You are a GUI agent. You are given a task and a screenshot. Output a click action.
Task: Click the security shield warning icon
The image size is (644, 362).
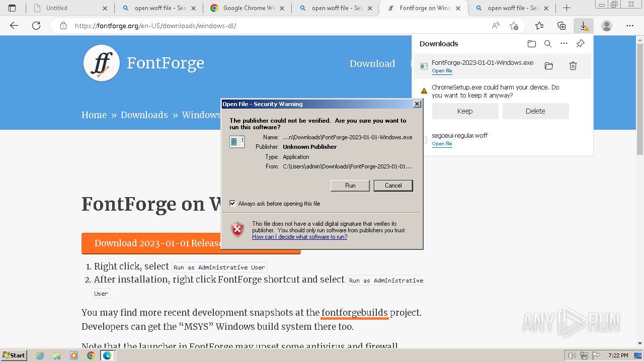[x=237, y=230]
